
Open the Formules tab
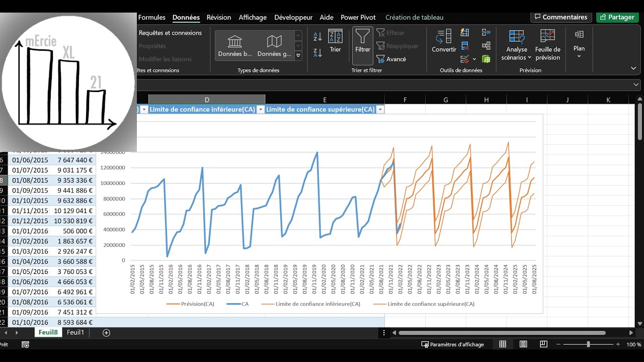tap(151, 17)
